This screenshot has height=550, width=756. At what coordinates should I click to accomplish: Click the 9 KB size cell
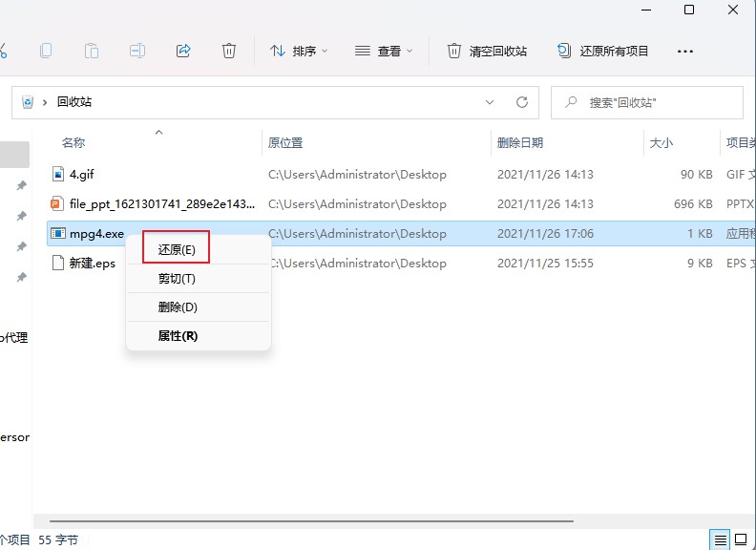click(700, 264)
